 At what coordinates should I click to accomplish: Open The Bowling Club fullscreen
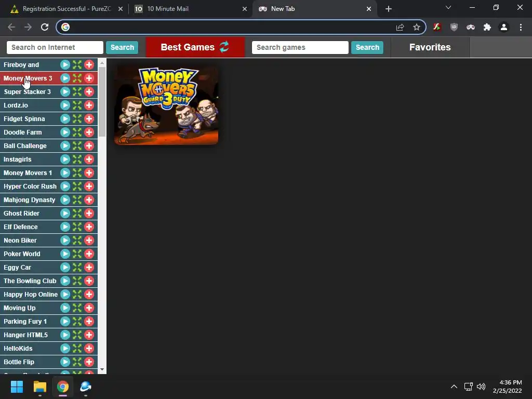(x=77, y=281)
